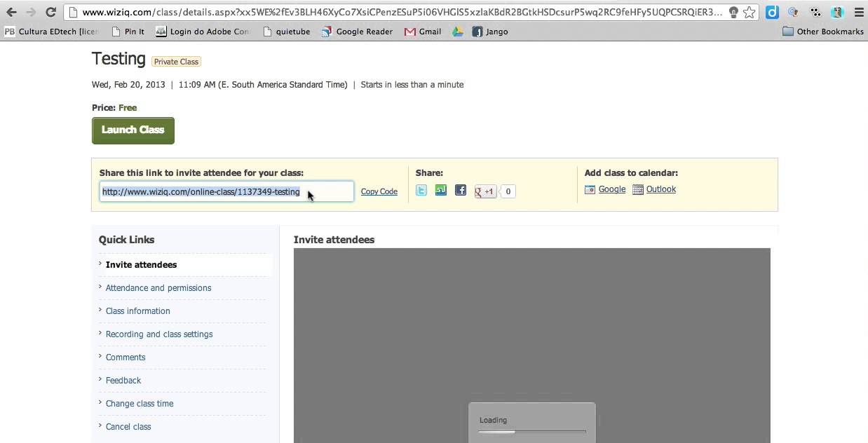Open the Gmail bookmark
This screenshot has width=868, height=443.
[423, 32]
